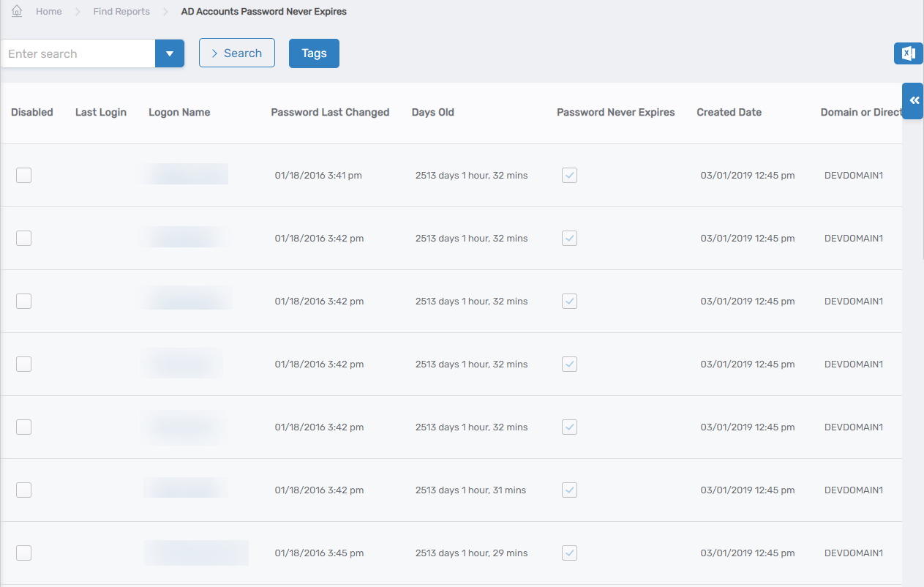The height and width of the screenshot is (587, 924).
Task: Sort by Logon Name column header
Action: coord(179,113)
